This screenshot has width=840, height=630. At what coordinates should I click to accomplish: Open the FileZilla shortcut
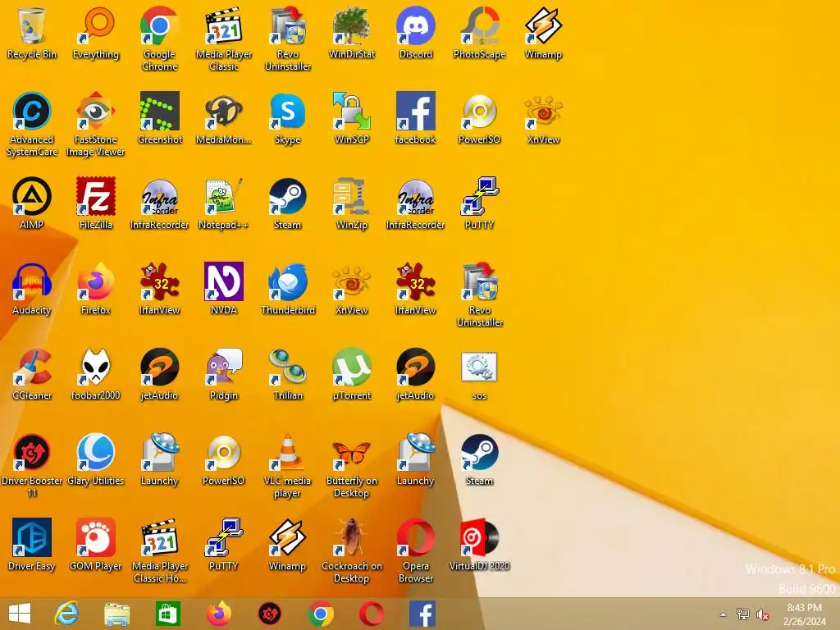96,204
